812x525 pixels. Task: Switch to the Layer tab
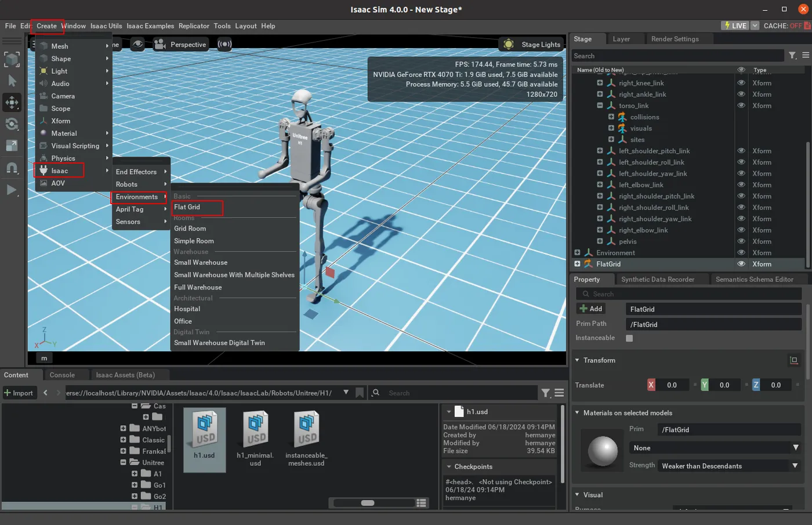[x=621, y=39]
